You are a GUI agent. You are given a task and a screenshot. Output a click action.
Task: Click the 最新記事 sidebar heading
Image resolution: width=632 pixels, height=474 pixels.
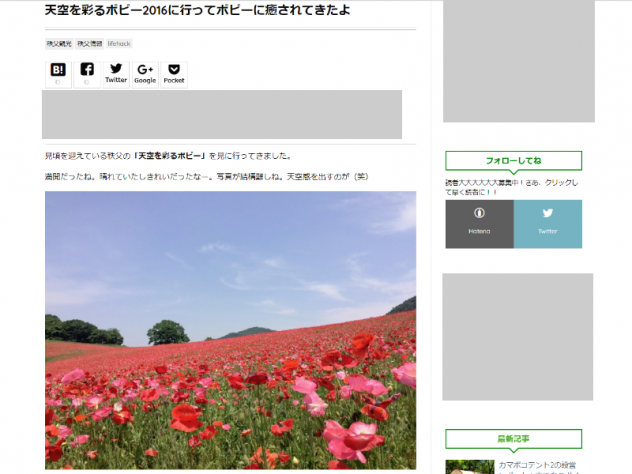514,439
